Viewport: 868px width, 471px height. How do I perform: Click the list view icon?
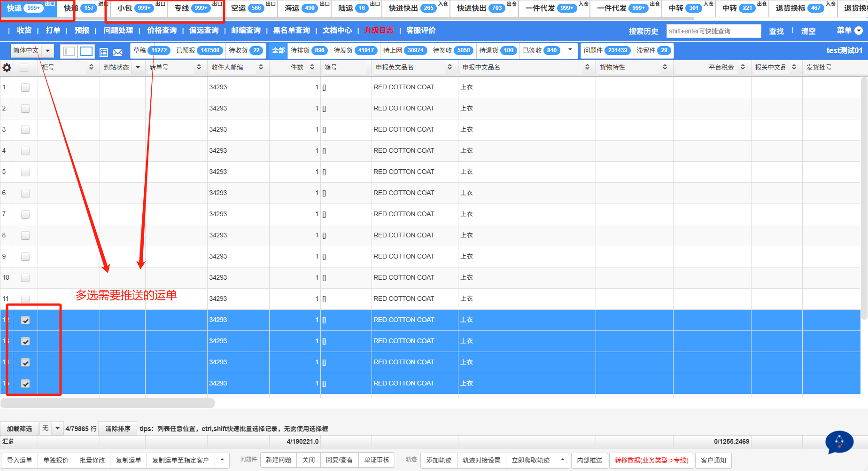[104, 52]
